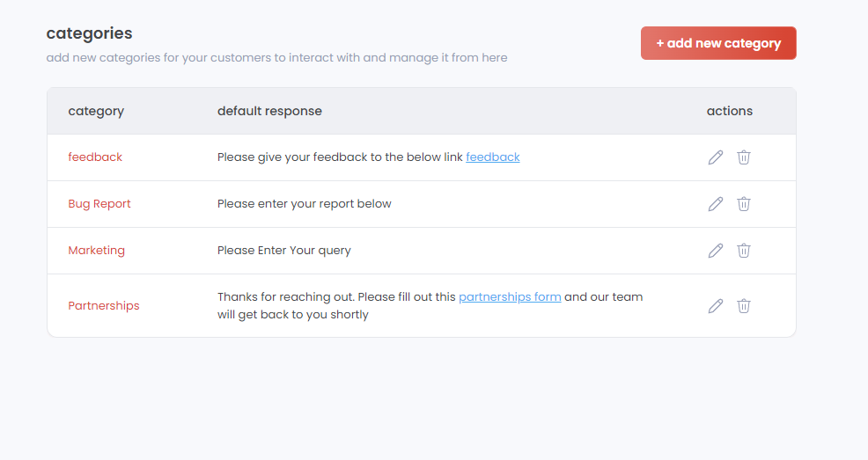This screenshot has width=868, height=460.
Task: Click the add new category button
Action: click(718, 43)
